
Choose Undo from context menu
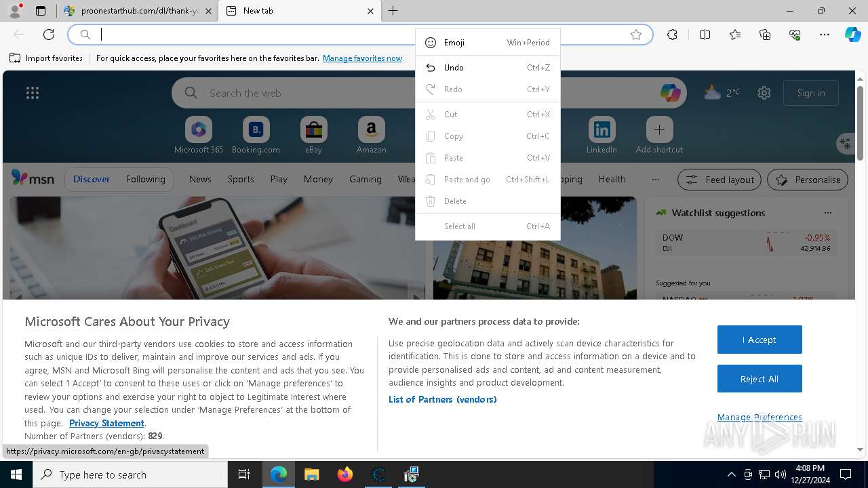[488, 68]
